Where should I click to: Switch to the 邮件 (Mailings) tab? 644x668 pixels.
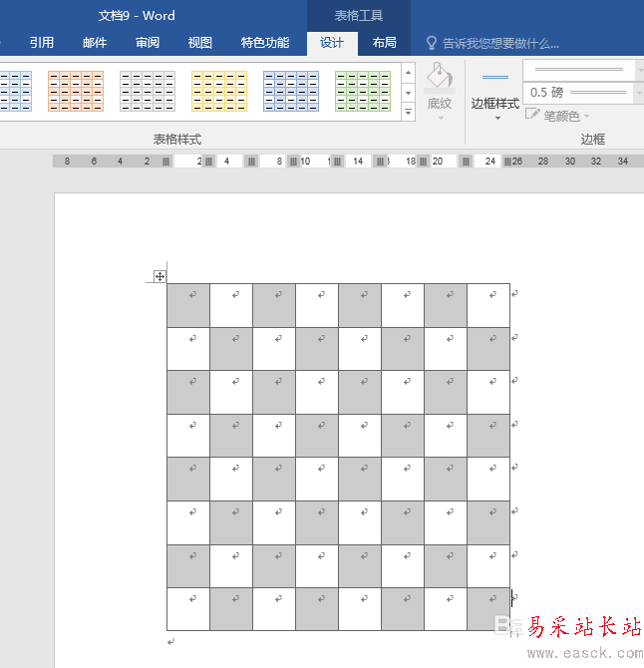[95, 43]
